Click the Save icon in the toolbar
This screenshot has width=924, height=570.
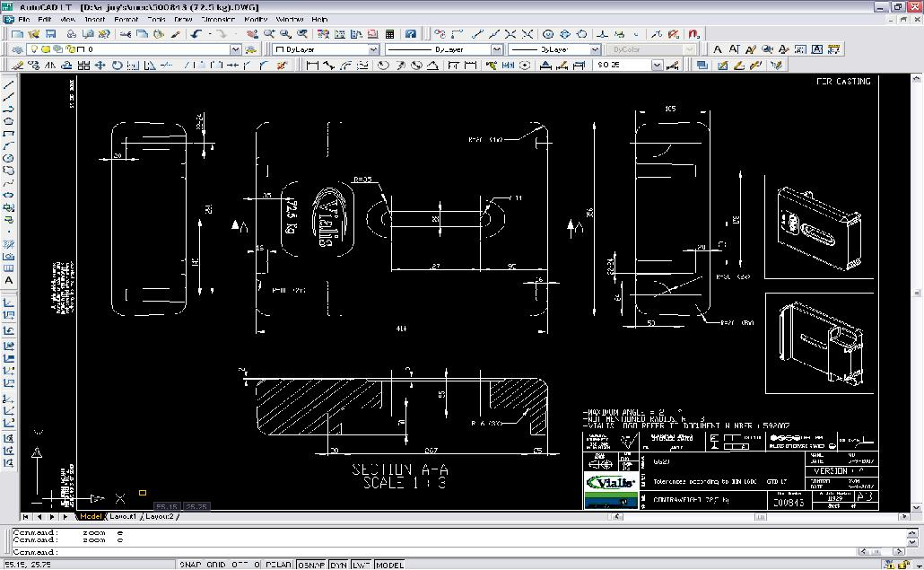[x=52, y=34]
